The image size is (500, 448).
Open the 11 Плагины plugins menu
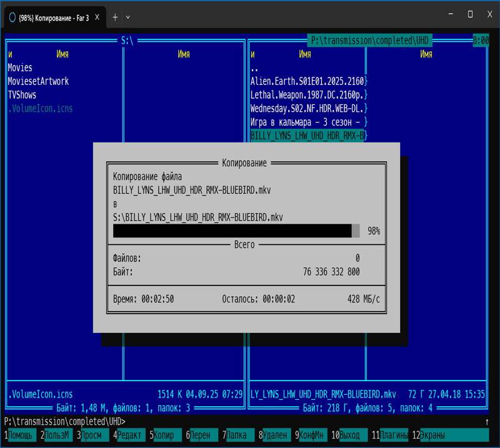tap(393, 435)
